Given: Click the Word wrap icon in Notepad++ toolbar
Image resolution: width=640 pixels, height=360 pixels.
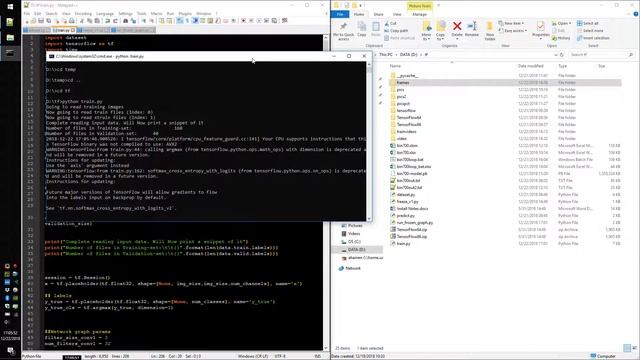Looking at the screenshot, I should point(180,21).
